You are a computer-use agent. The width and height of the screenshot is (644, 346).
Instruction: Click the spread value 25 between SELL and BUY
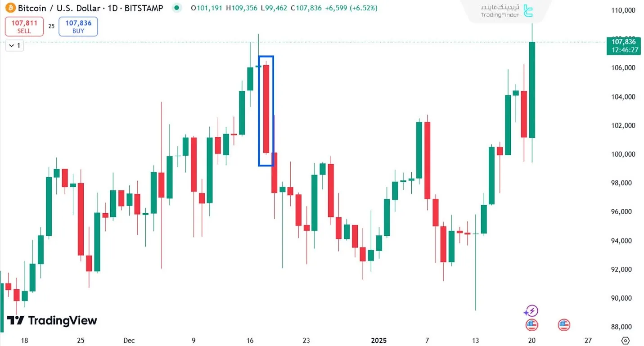pyautogui.click(x=51, y=26)
